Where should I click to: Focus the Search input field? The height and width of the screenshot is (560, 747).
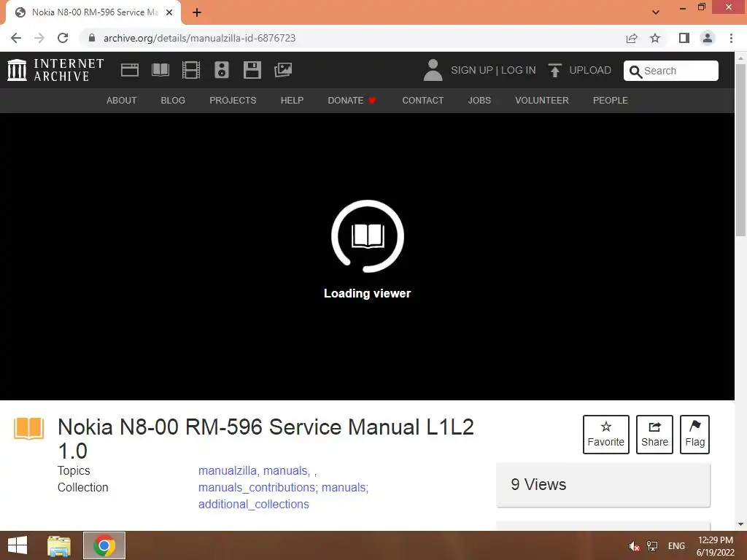(x=671, y=71)
